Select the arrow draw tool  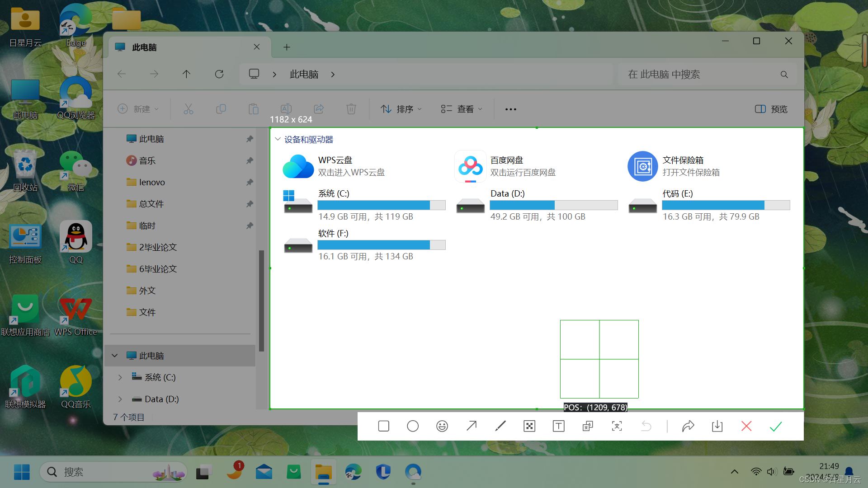point(471,426)
